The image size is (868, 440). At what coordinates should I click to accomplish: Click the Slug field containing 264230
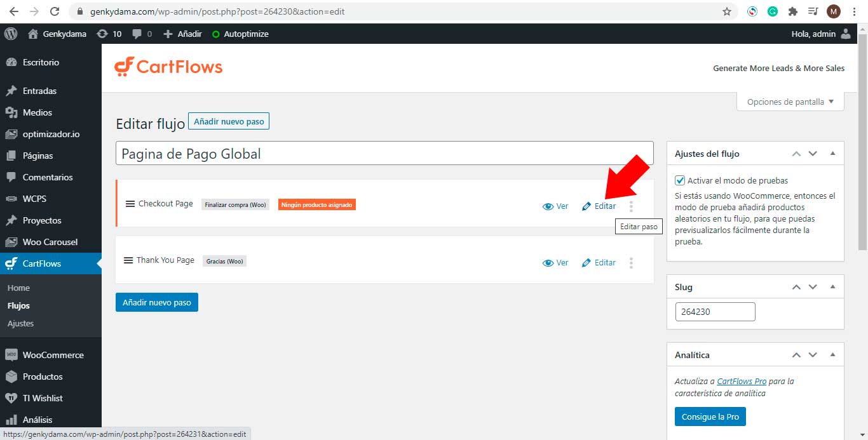[x=715, y=312]
